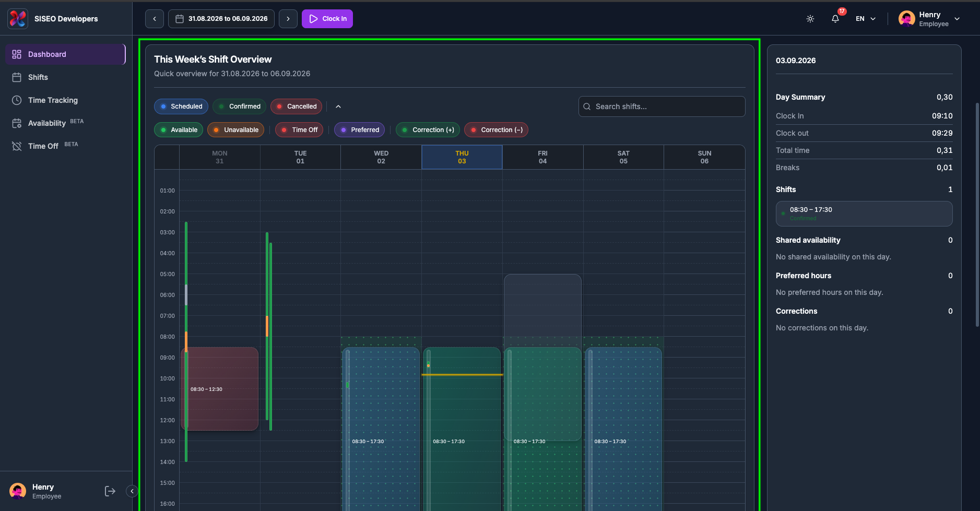
Task: Select the MON 31 day header
Action: point(220,157)
